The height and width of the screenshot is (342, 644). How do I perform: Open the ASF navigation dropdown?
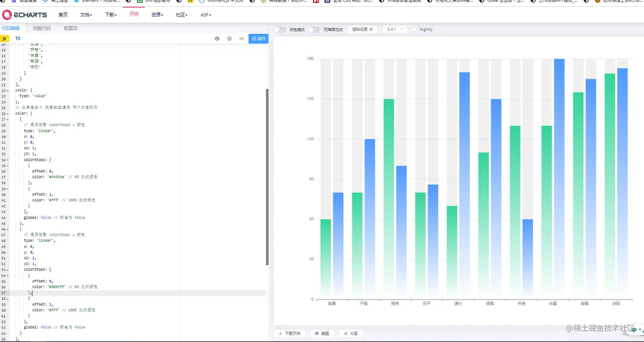[x=206, y=15]
